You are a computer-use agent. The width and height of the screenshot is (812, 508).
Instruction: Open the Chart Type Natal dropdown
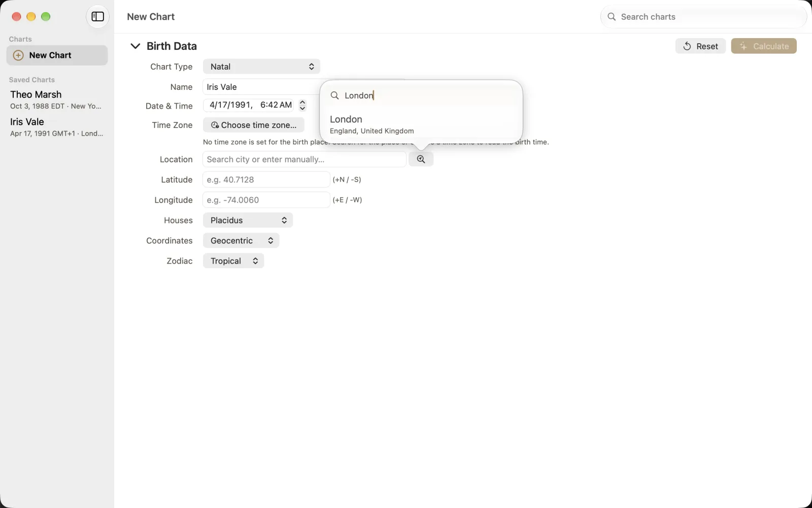261,67
